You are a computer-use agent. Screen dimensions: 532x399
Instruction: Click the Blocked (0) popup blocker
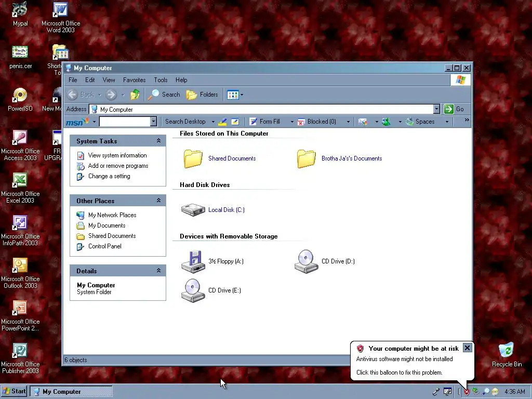tap(317, 122)
